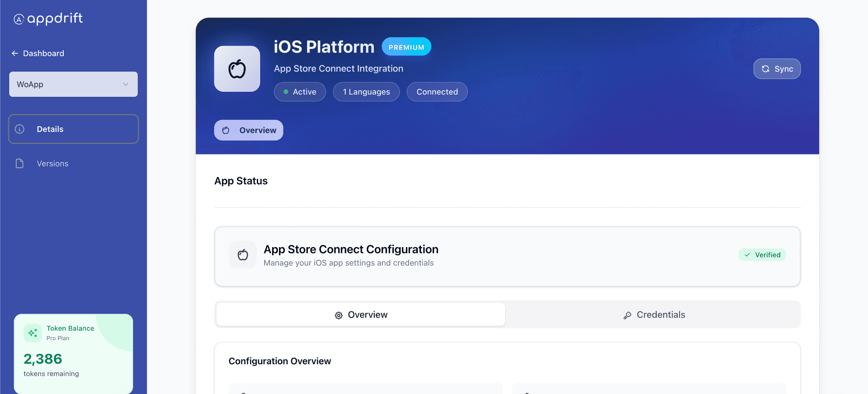Switch to the Credentials tab

click(653, 315)
